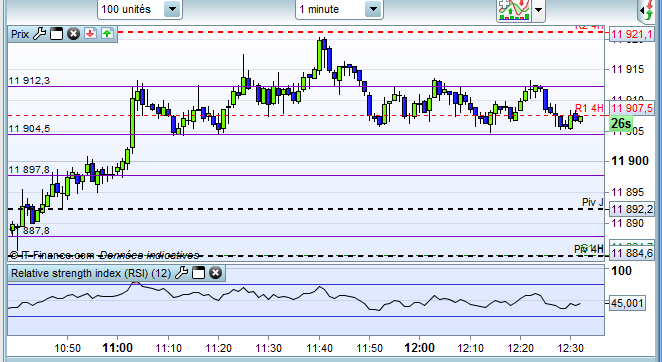Viewport: 662px width, 362px height.
Task: Expand the indicator button dropdown arrow
Action: pyautogui.click(x=538, y=9)
